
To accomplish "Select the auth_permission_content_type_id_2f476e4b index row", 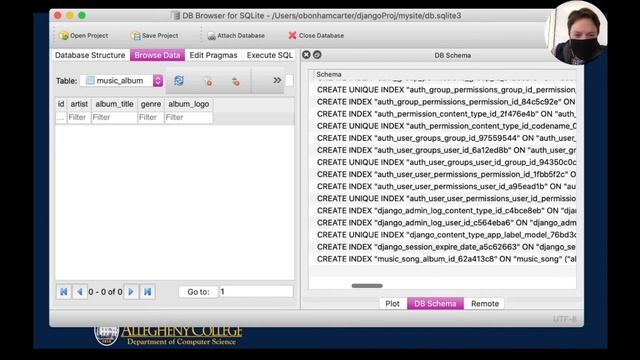I will (442, 114).
